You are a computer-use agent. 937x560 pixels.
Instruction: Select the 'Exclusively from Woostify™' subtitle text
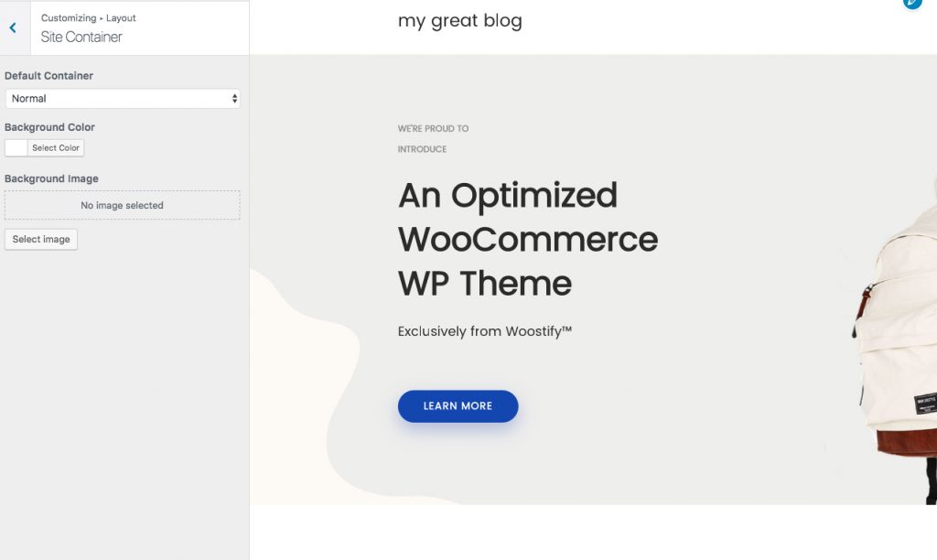coord(484,331)
